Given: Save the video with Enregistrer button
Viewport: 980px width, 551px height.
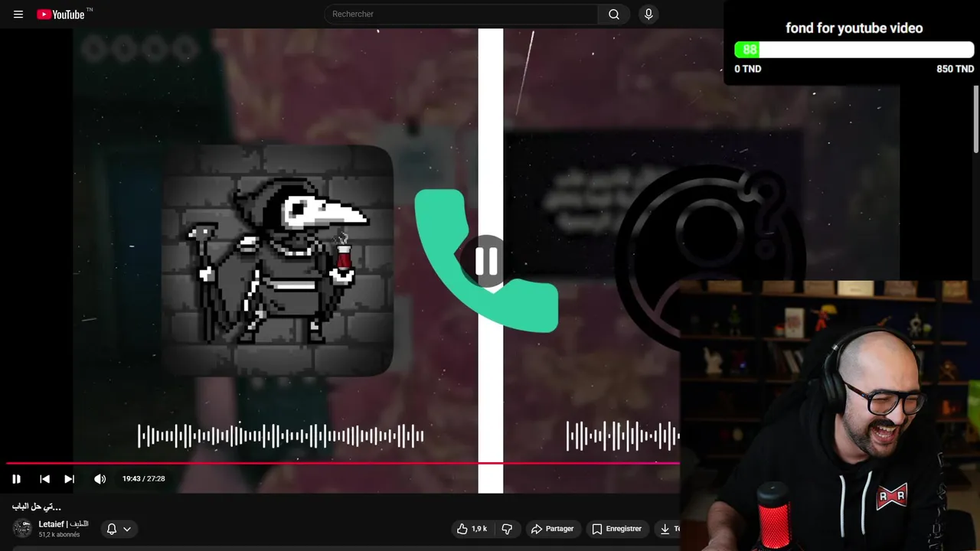Looking at the screenshot, I should click(617, 529).
